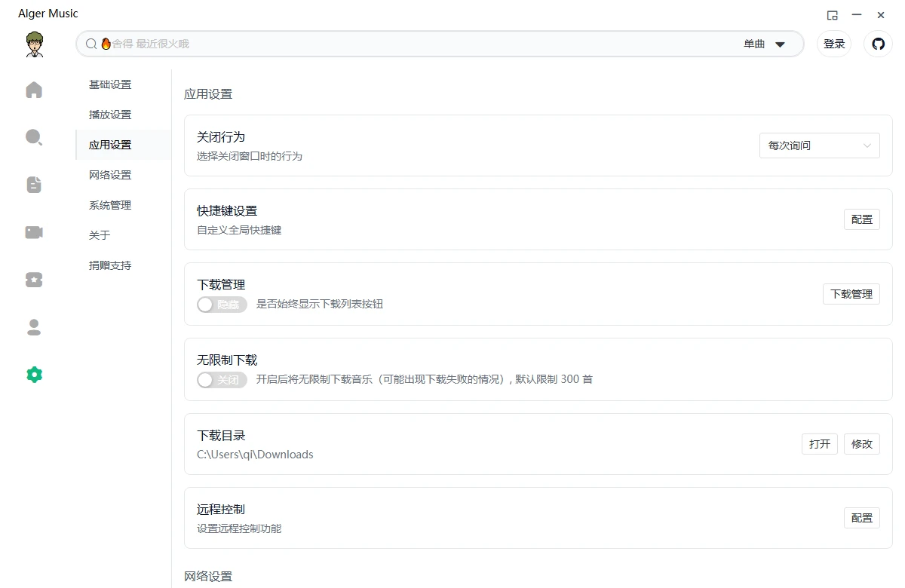The height and width of the screenshot is (588, 905).
Task: Open the GitHub icon link
Action: point(878,44)
